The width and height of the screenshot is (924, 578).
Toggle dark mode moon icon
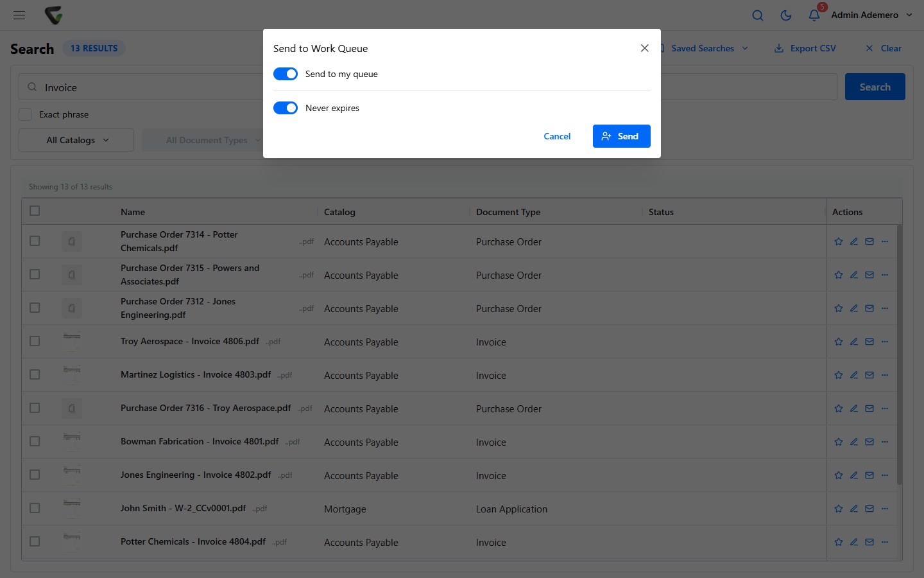[x=786, y=15]
